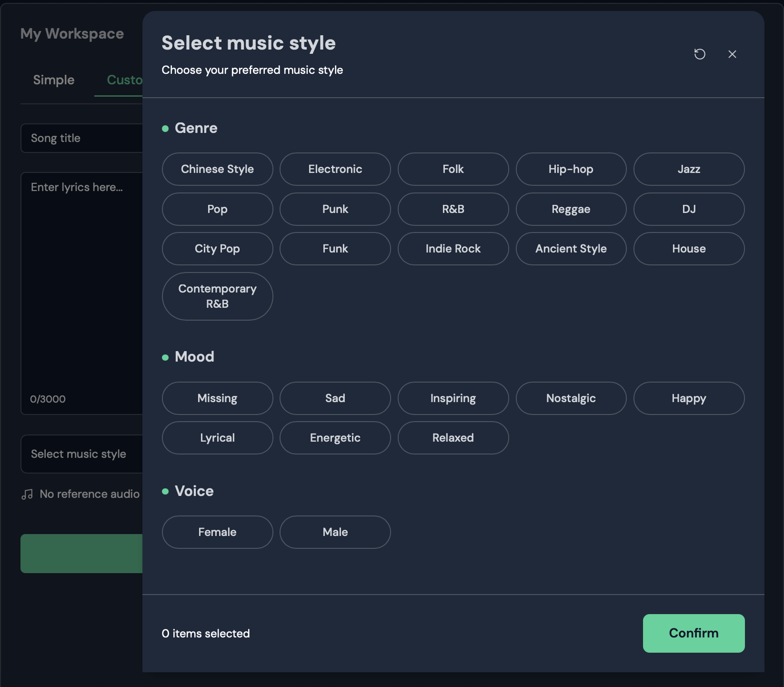Select the Energetic mood chip
The width and height of the screenshot is (784, 687).
(335, 438)
